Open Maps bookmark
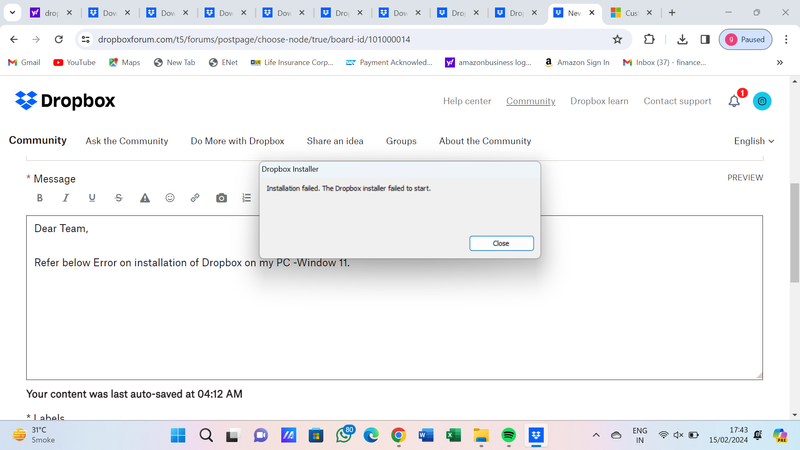 point(124,62)
